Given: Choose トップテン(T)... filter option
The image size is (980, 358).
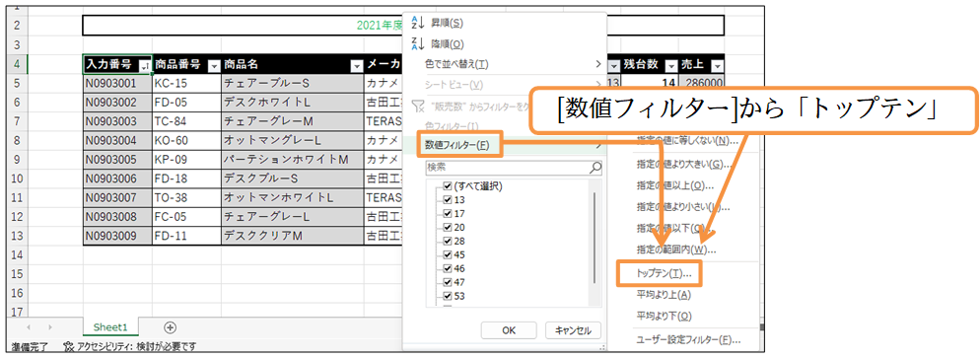Looking at the screenshot, I should [664, 273].
